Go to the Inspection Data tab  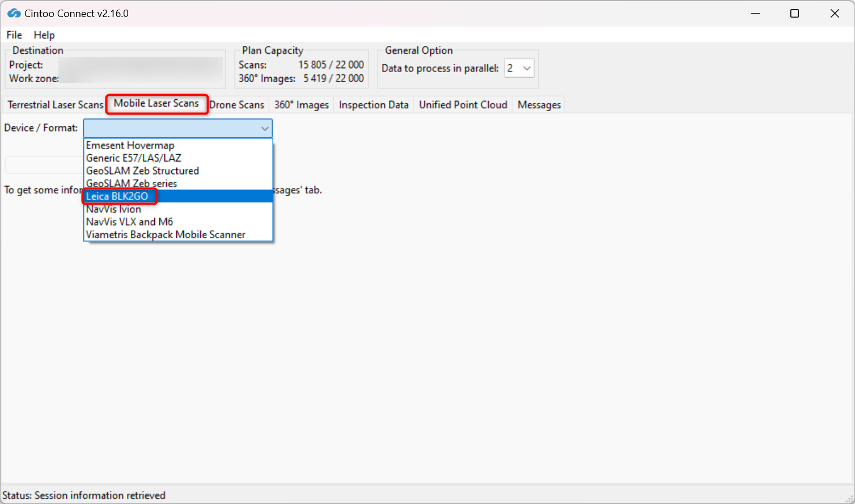tap(374, 105)
